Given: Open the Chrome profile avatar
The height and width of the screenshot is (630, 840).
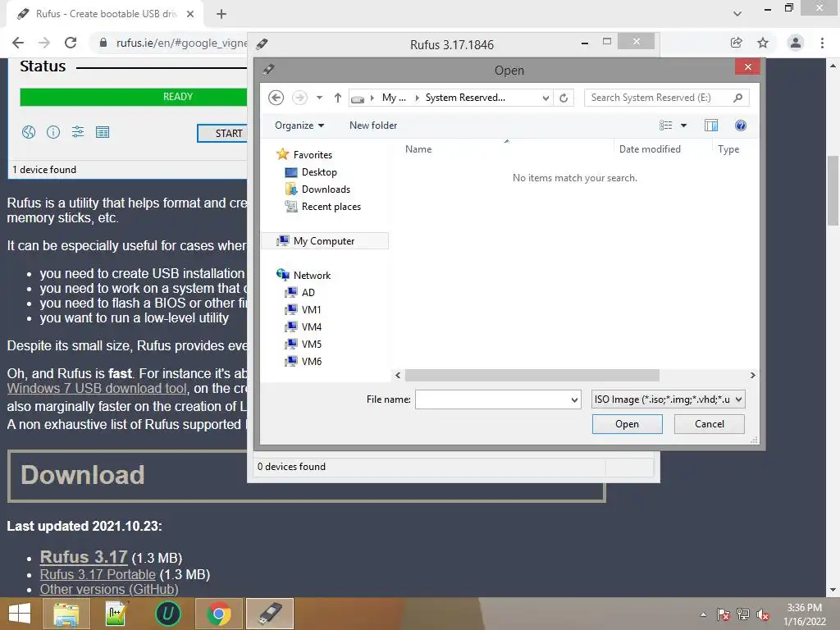Looking at the screenshot, I should (x=796, y=43).
